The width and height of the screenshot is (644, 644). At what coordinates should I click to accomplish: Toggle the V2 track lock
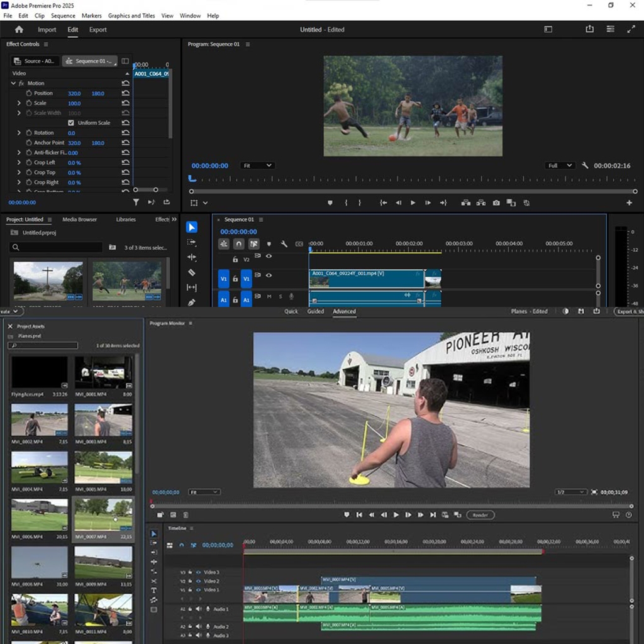pyautogui.click(x=235, y=259)
